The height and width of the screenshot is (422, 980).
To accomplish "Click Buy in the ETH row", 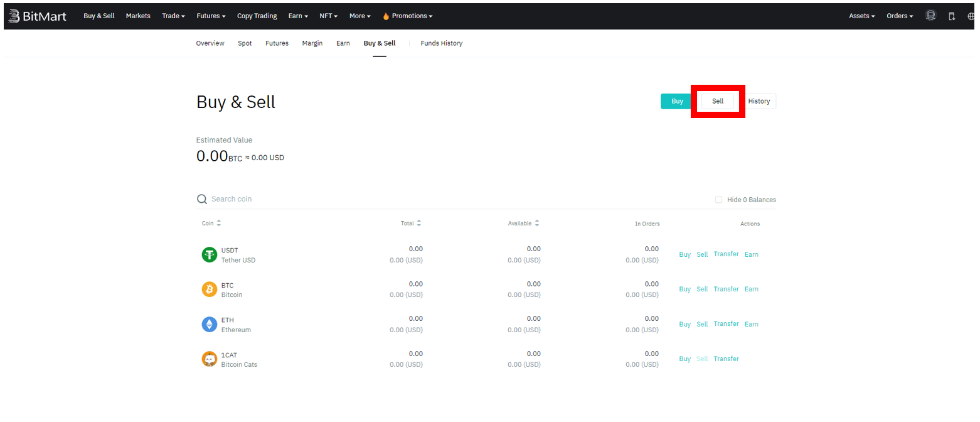I will tap(684, 324).
